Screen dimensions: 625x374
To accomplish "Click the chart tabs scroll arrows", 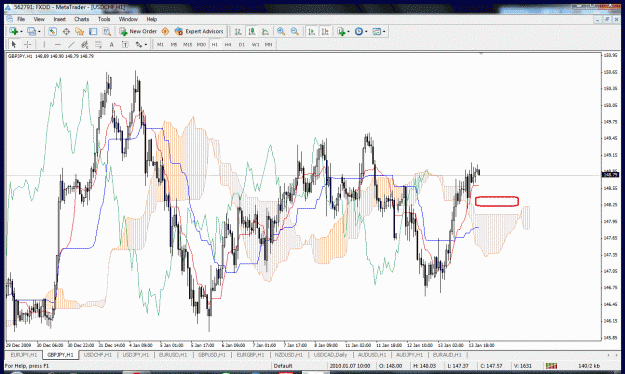I will tap(611, 354).
